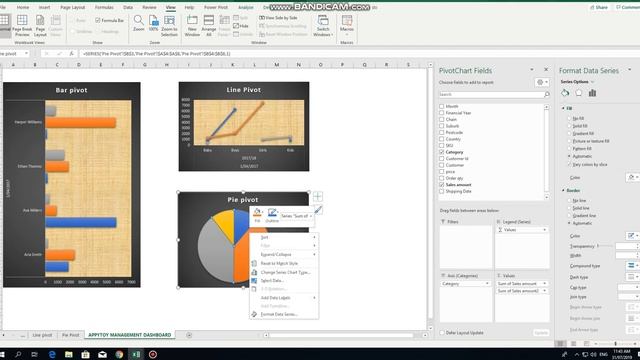Image resolution: width=640 pixels, height=360 pixels.
Task: Click View Side by Side
Action: click(278, 18)
